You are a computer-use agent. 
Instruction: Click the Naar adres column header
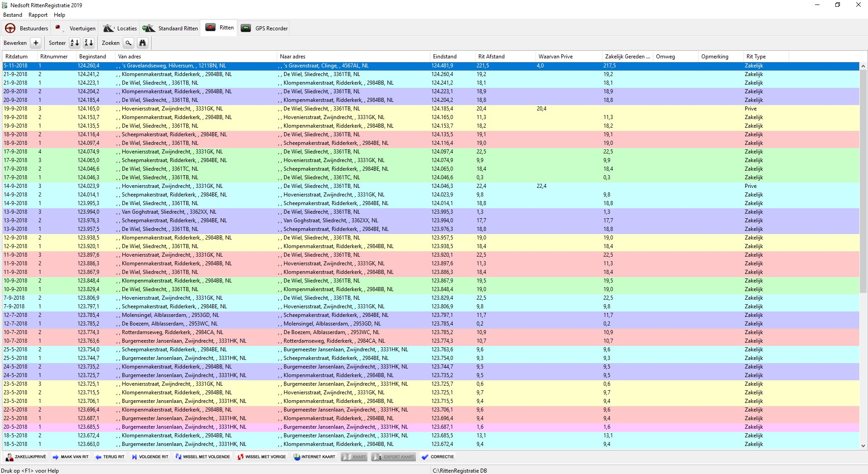coord(353,57)
